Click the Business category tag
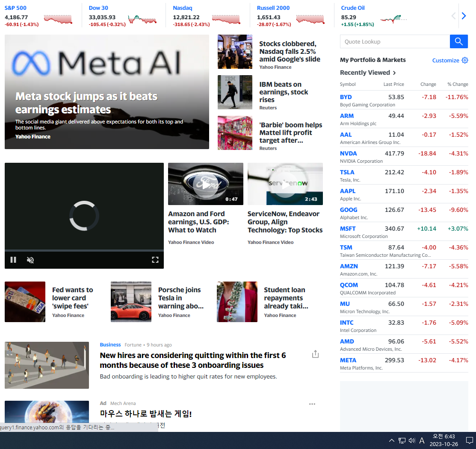 tap(110, 345)
